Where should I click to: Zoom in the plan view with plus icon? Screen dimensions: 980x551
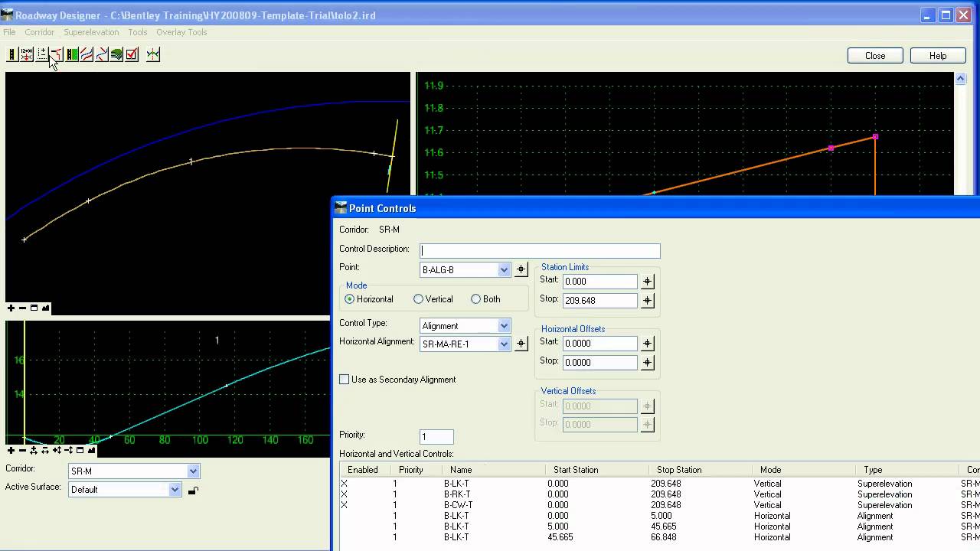11,308
